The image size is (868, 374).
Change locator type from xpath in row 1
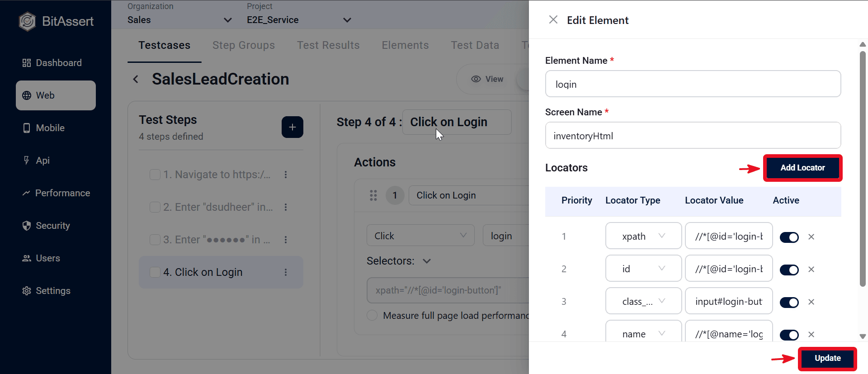click(643, 236)
